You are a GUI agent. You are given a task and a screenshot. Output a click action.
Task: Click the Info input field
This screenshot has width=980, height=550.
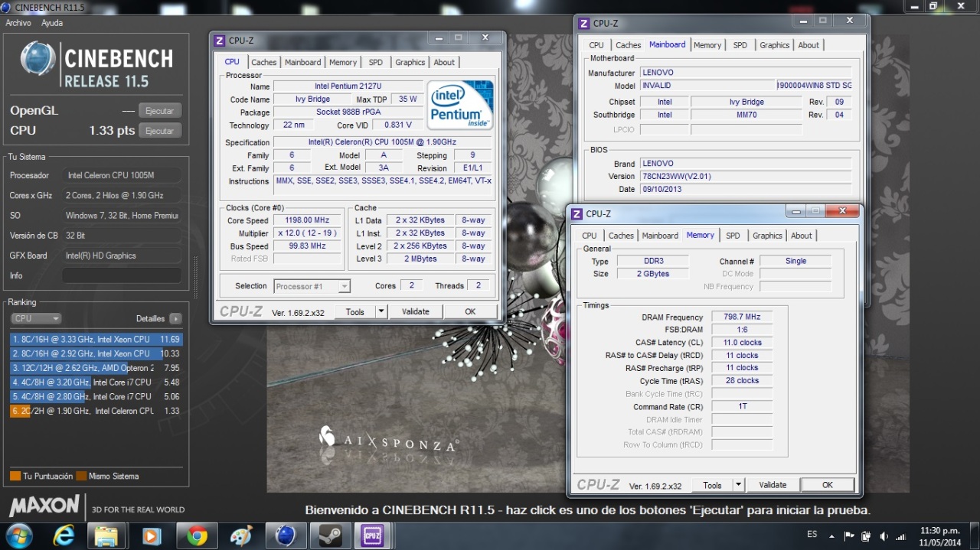point(122,275)
